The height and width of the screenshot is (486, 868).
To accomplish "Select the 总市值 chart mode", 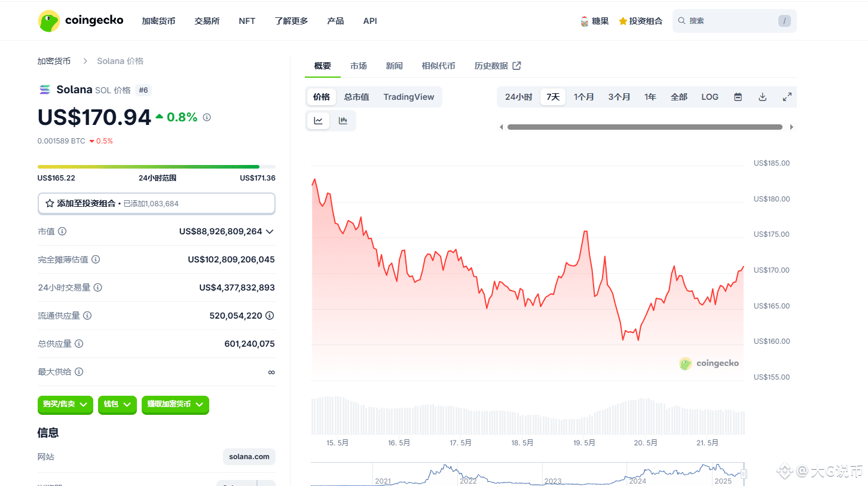I will (x=356, y=97).
